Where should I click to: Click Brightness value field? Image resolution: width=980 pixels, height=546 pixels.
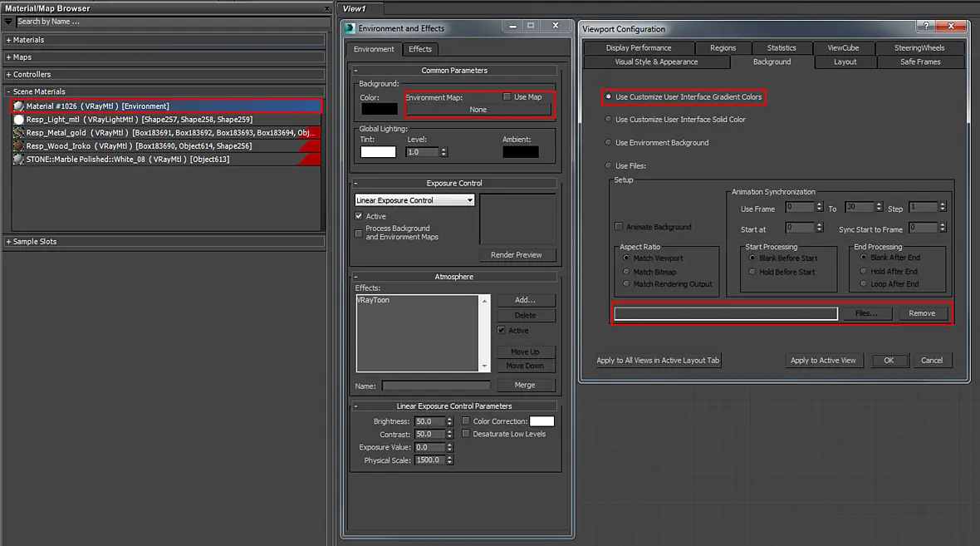click(429, 421)
